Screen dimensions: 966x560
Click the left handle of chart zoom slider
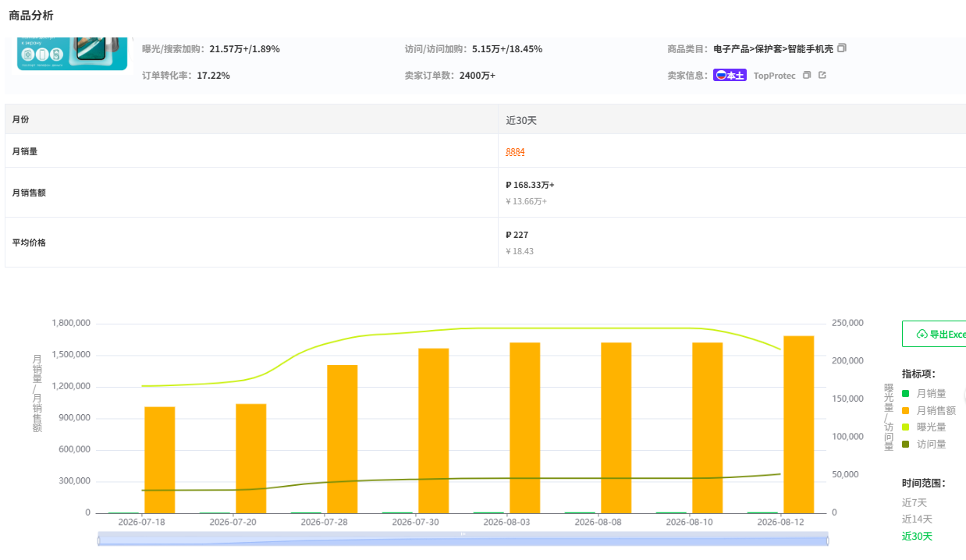click(x=98, y=540)
